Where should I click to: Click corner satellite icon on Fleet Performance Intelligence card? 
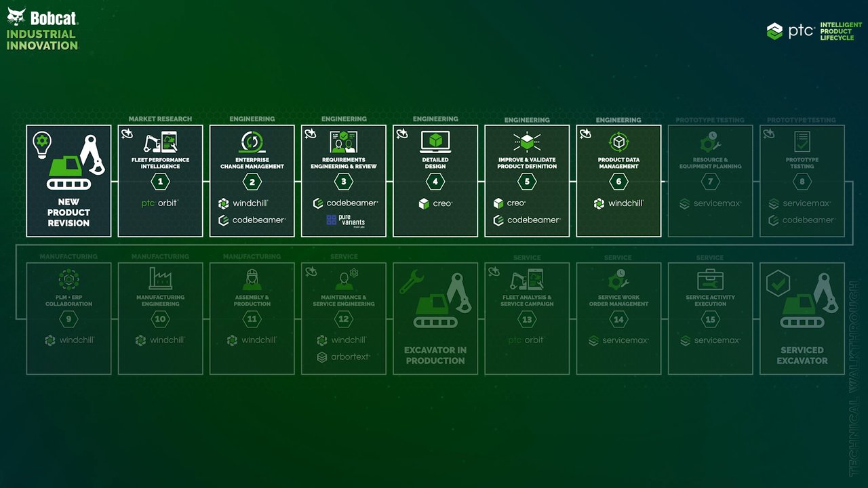click(127, 134)
